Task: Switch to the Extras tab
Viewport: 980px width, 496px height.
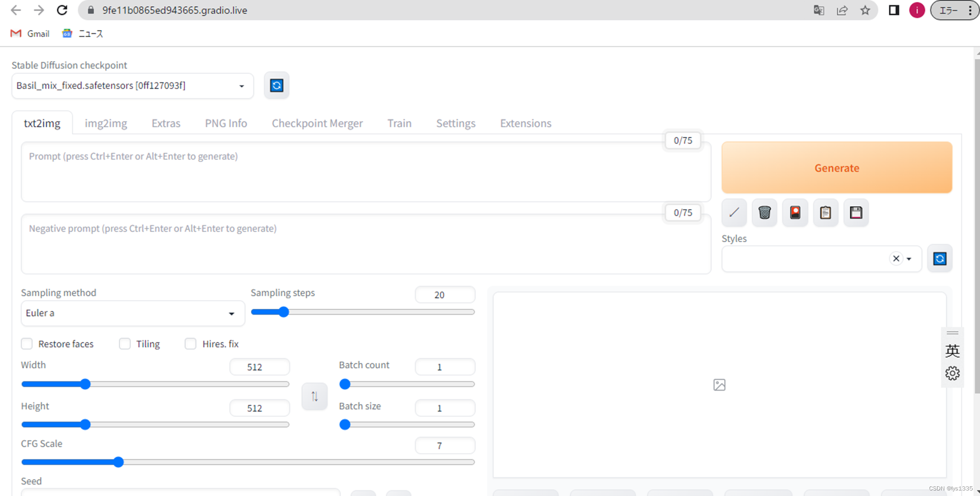Action: [166, 123]
